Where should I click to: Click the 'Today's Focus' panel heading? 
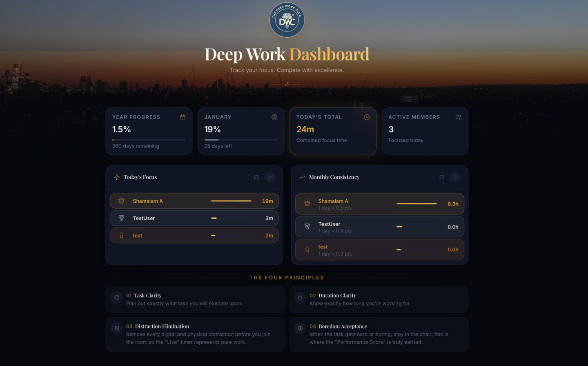(140, 177)
